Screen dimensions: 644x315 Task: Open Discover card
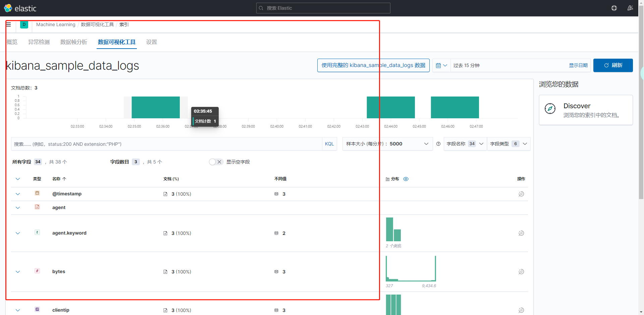(x=586, y=110)
